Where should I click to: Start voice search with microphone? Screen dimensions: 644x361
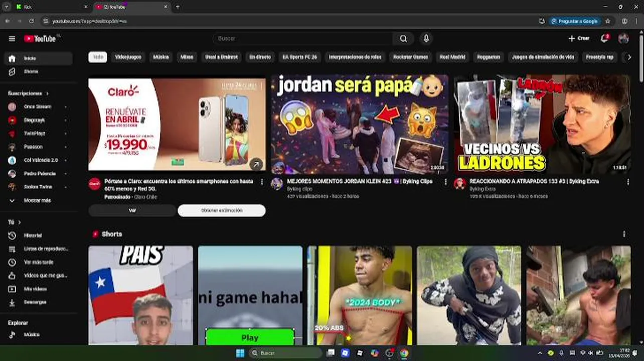(x=426, y=39)
